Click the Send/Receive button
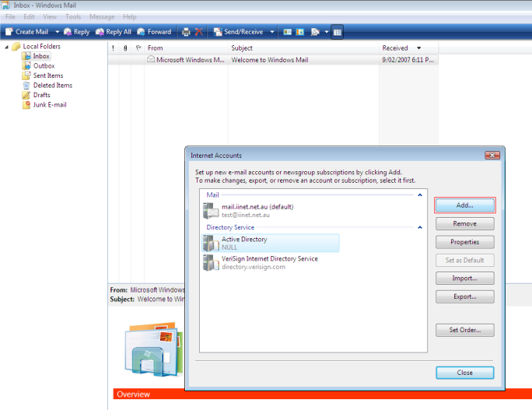 pyautogui.click(x=238, y=32)
